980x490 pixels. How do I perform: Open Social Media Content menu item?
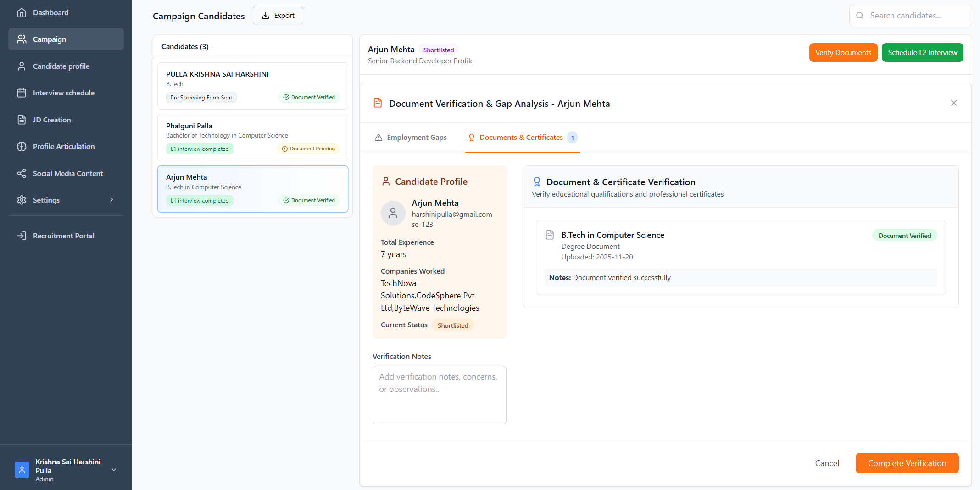[66, 173]
